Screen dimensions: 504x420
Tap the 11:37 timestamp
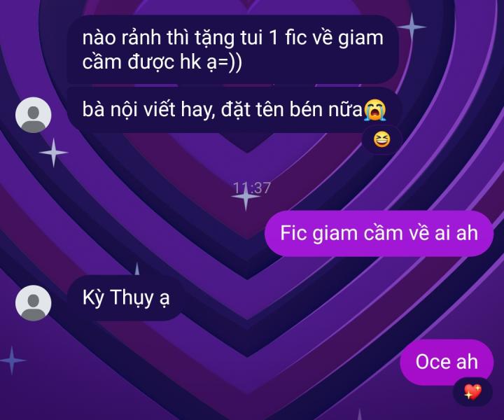(252, 188)
